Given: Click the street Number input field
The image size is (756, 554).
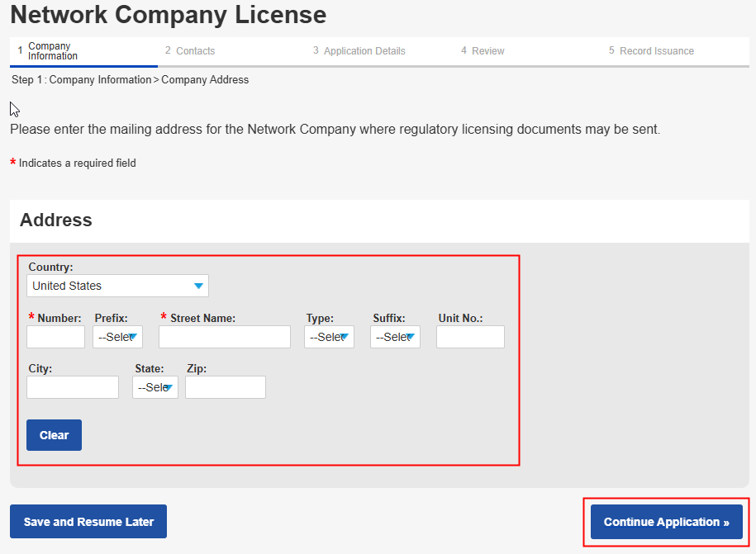Looking at the screenshot, I should 55,337.
